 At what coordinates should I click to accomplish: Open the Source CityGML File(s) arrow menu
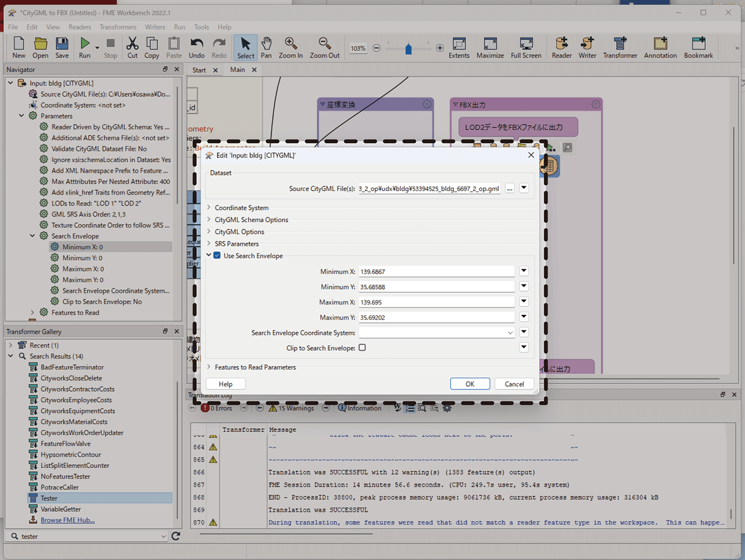524,188
